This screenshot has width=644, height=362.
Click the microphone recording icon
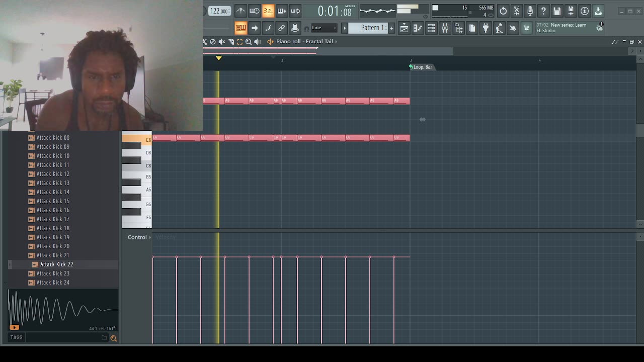tap(530, 11)
